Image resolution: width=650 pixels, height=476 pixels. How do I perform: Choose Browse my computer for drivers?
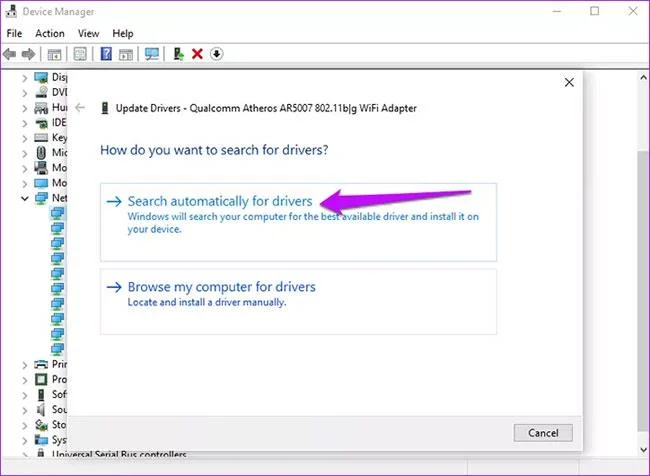[298, 301]
